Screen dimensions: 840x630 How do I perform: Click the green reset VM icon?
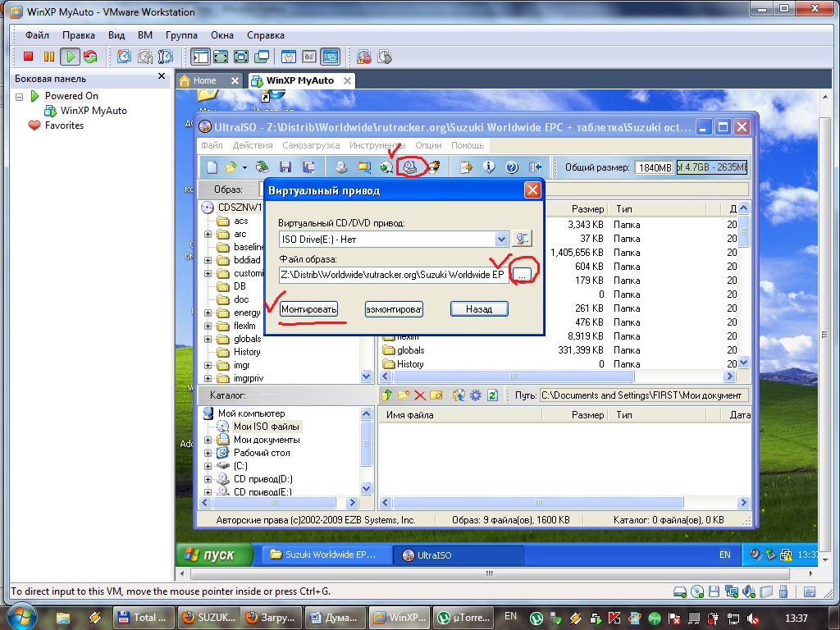[90, 57]
